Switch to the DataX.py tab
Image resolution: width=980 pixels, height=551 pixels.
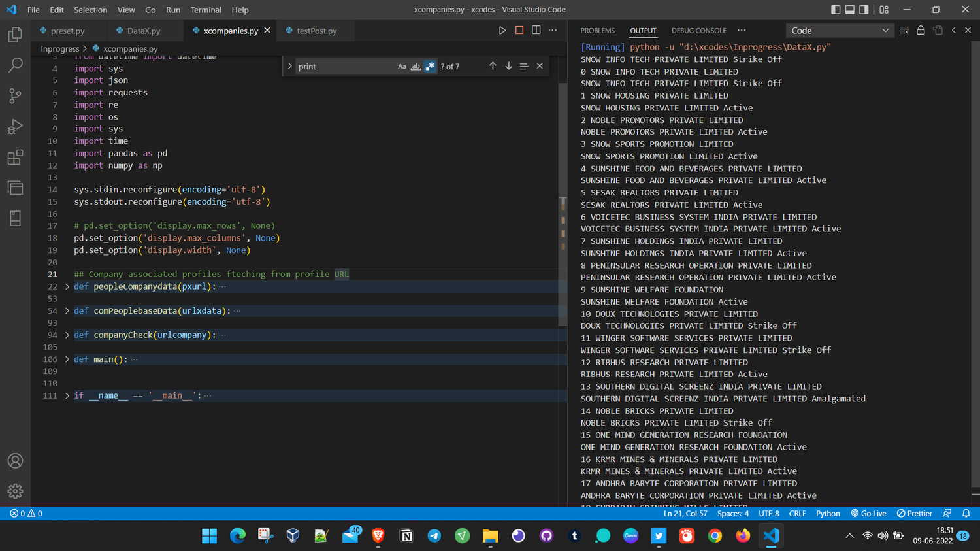click(x=144, y=31)
